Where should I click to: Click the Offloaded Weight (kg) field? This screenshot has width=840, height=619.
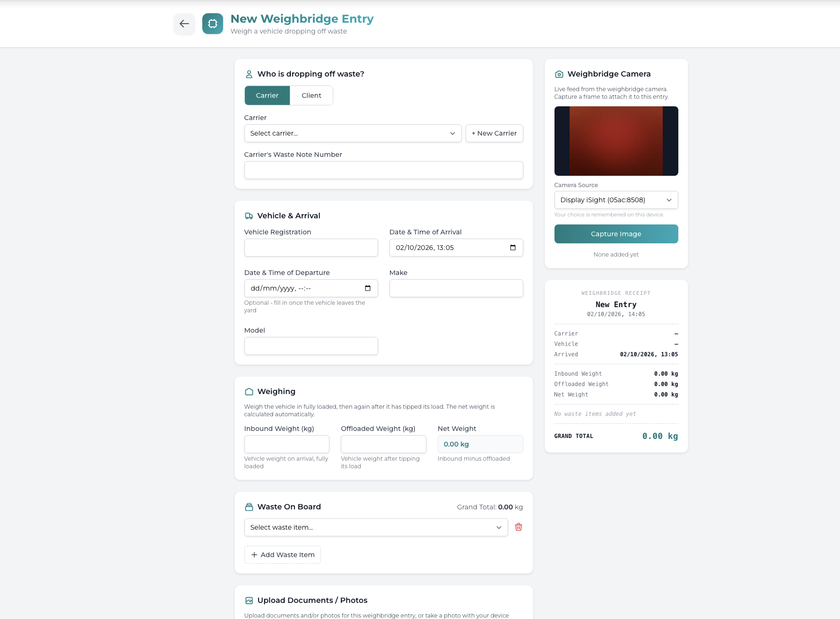click(x=383, y=444)
